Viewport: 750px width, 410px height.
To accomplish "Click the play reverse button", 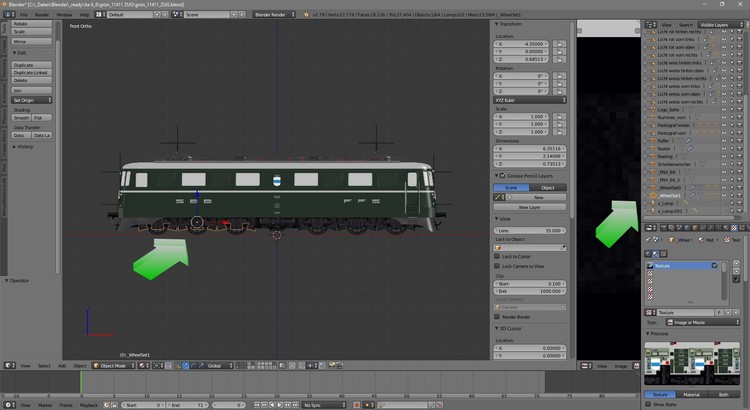I will 272,405.
